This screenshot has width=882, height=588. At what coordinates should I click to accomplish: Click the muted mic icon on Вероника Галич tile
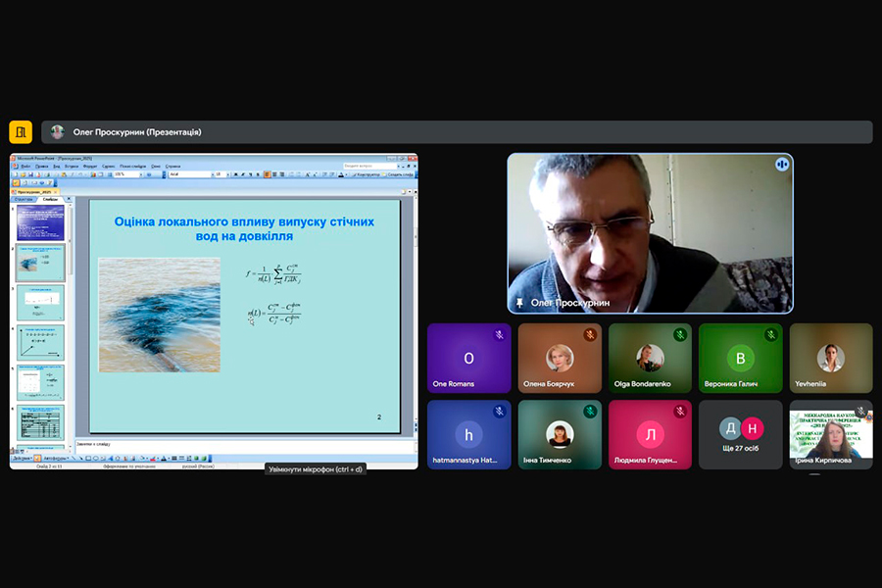[770, 335]
